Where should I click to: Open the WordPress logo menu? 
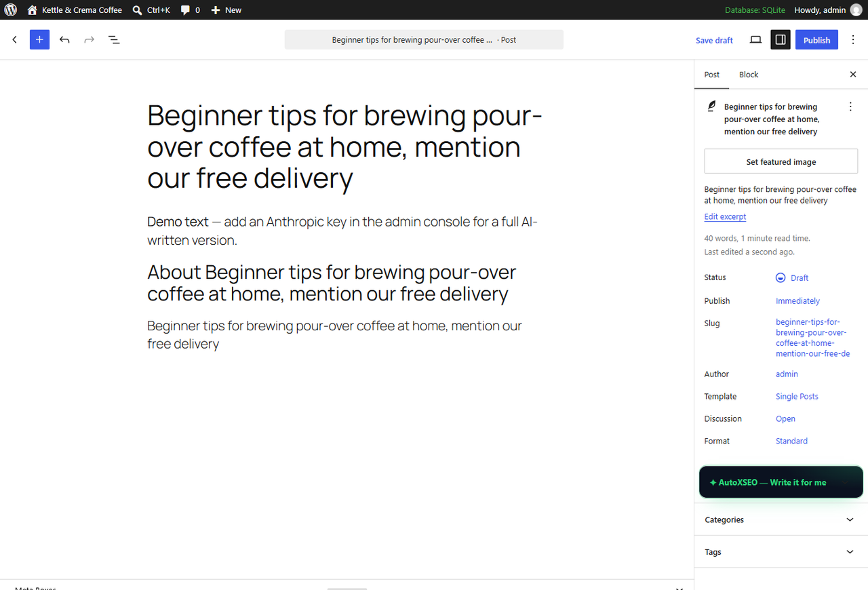point(11,10)
